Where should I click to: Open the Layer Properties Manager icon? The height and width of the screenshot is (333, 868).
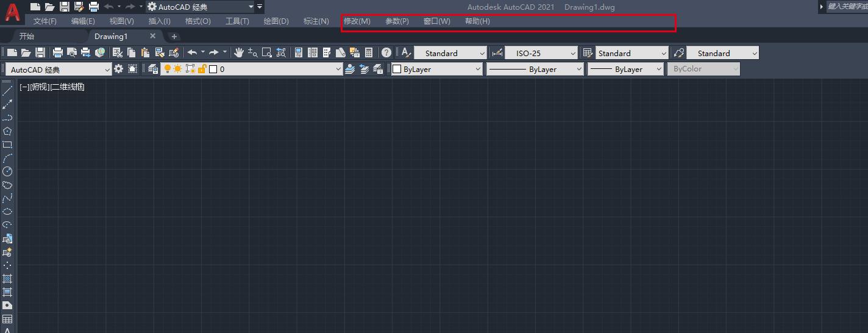(152, 69)
